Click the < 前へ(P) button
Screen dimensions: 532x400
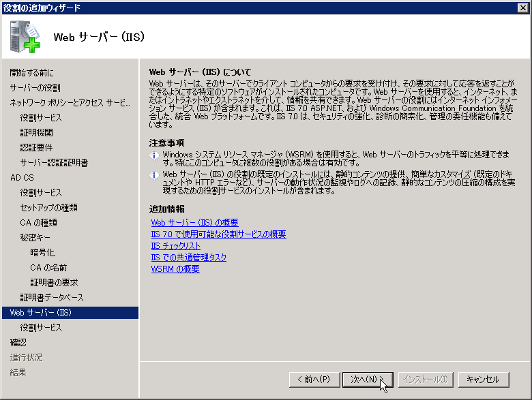point(314,380)
